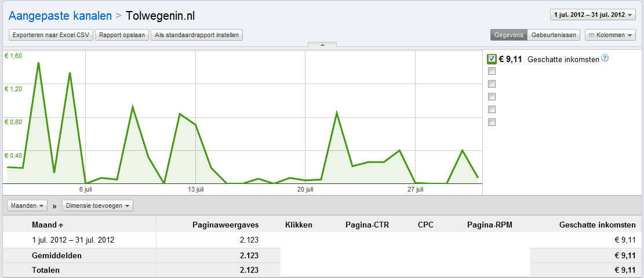
Task: Uncheck the Geschatte inkomsten metric checkbox
Action: click(x=492, y=59)
